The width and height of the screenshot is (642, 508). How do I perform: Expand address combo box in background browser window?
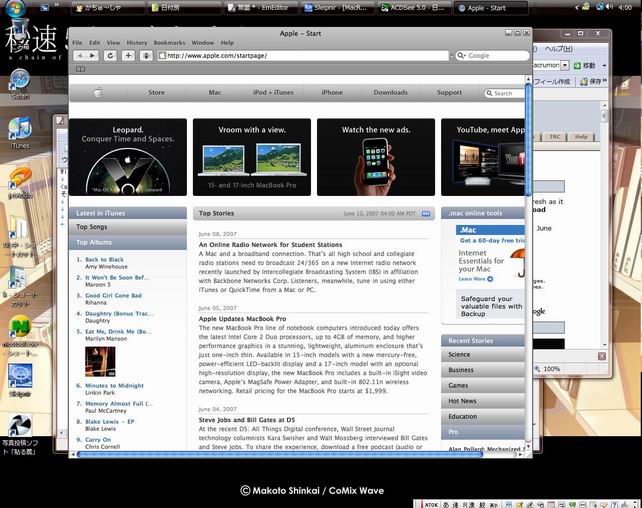(565, 65)
